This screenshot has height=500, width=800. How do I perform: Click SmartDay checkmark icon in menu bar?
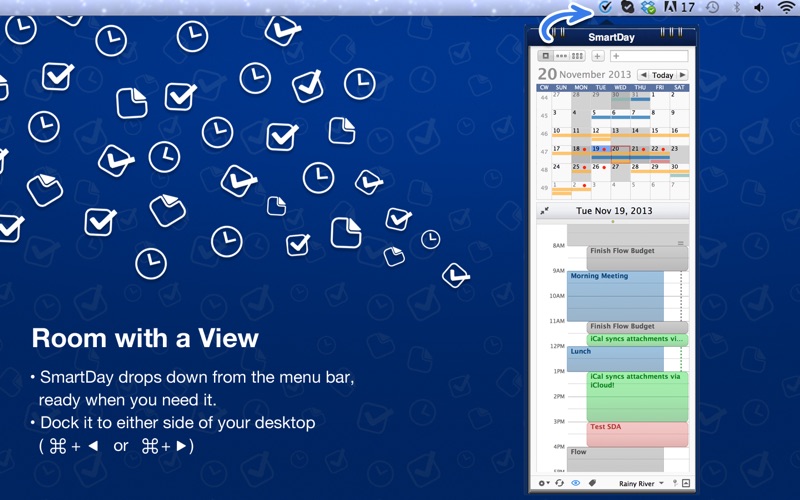pyautogui.click(x=605, y=7)
